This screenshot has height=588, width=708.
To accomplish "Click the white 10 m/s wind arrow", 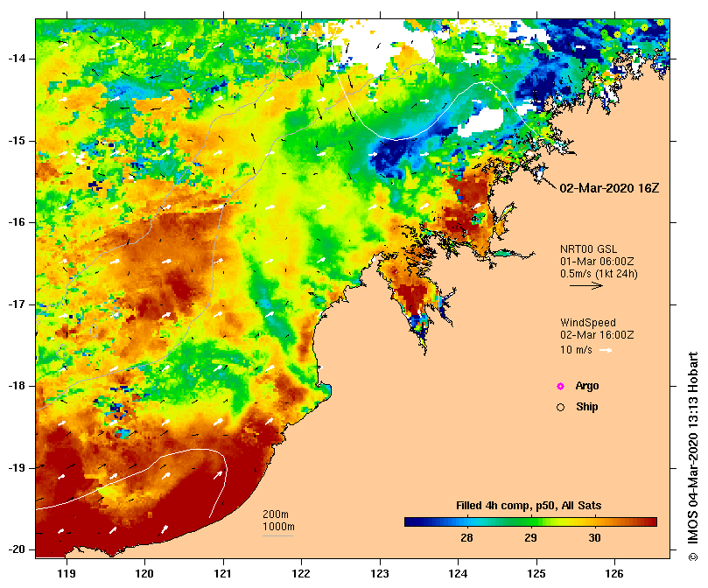I will [606, 350].
